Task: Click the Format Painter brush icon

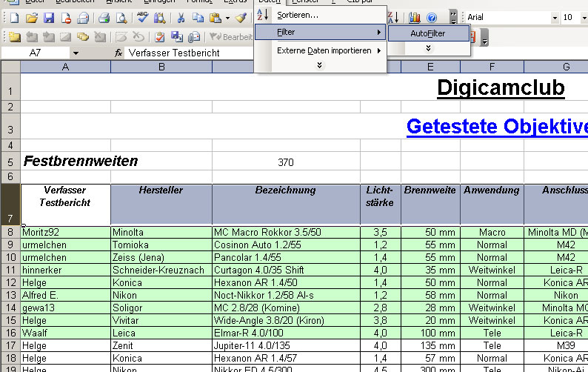Action: tap(241, 18)
